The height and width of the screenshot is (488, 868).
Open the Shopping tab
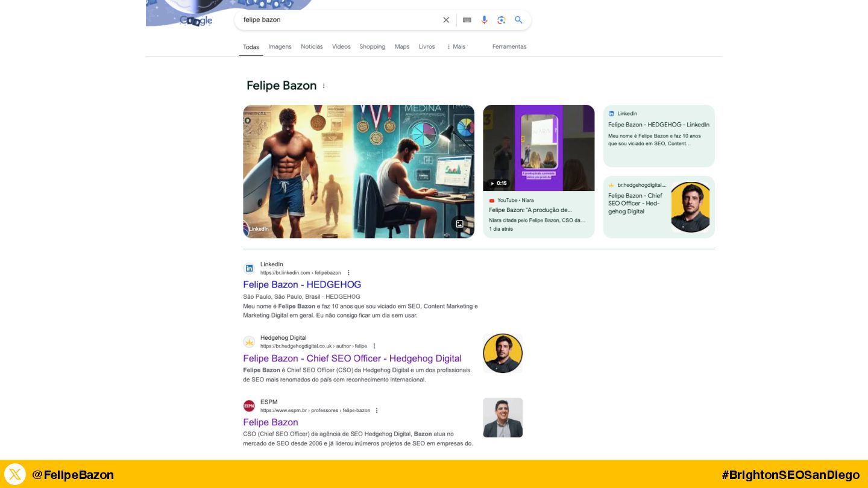[373, 47]
